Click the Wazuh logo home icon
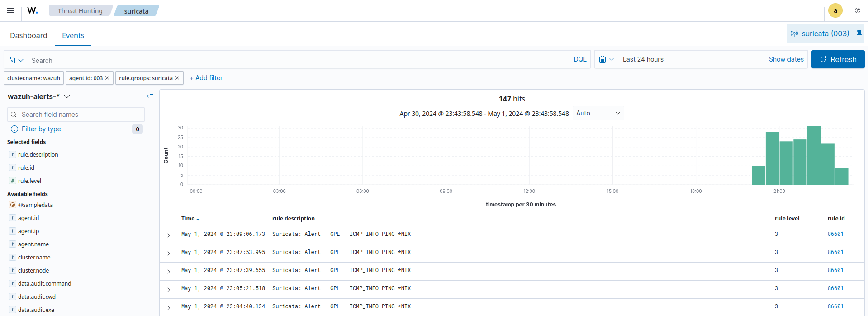 coord(33,10)
